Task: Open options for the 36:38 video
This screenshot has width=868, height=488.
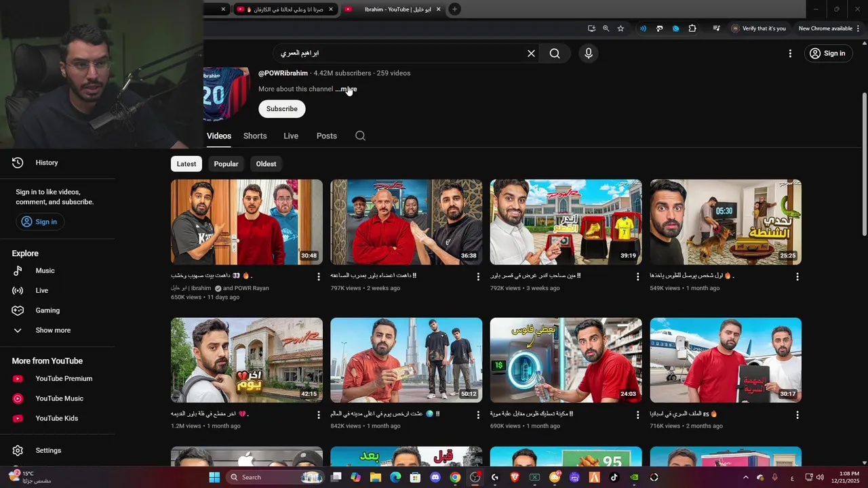Action: (x=478, y=277)
